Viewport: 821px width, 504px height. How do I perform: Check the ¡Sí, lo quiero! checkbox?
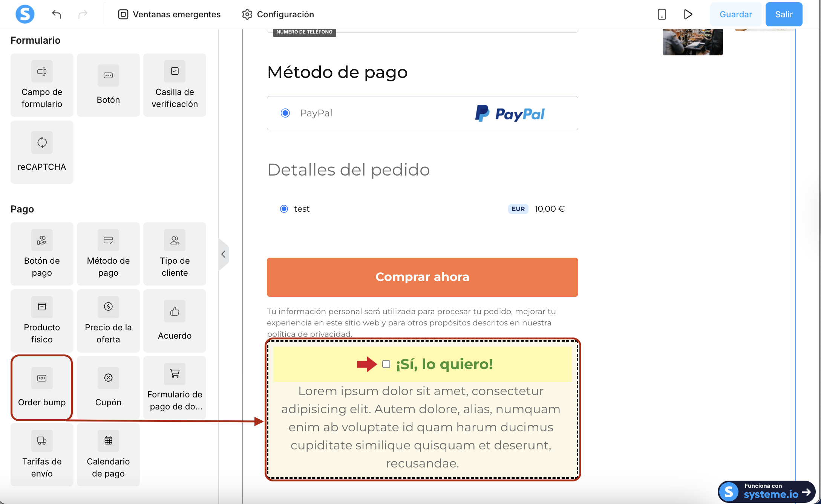[386, 364]
